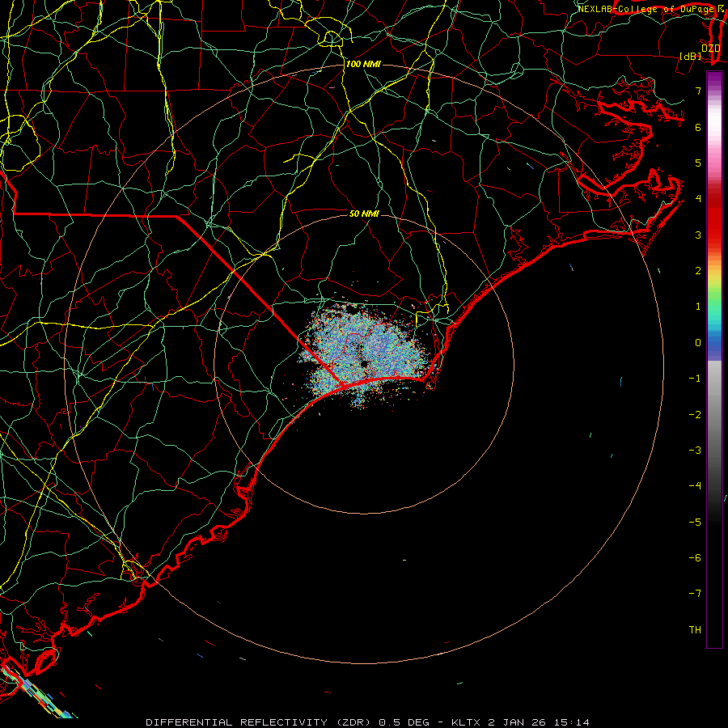Click the -1 dB tick label on the legend
Image resolution: width=728 pixels, height=728 pixels.
click(x=695, y=379)
